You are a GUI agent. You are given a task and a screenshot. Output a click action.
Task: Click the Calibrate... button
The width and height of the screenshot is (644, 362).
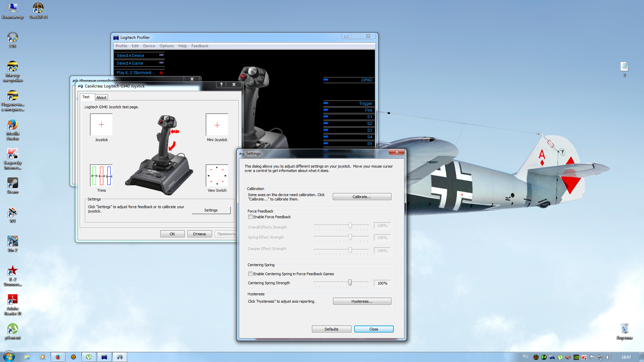click(362, 197)
